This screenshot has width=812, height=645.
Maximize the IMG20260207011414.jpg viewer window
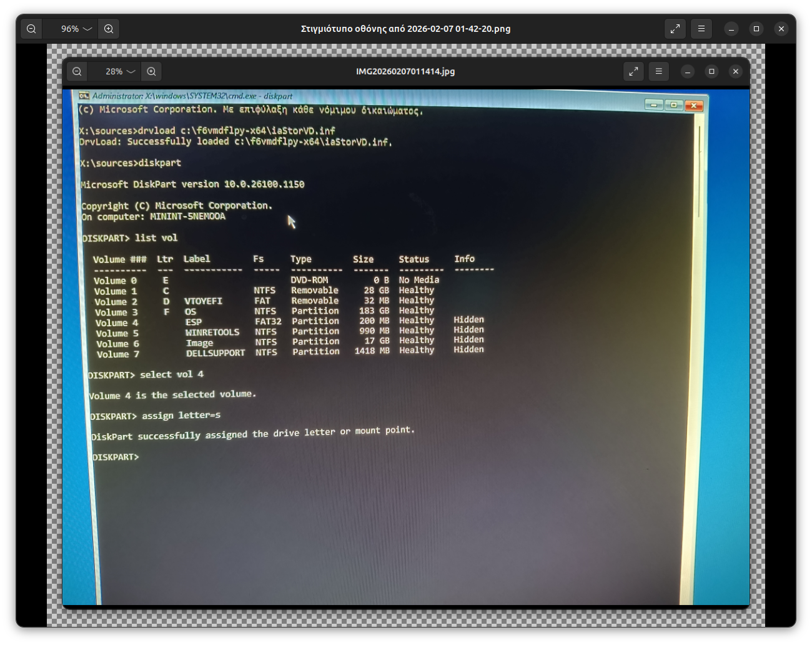pyautogui.click(x=711, y=71)
